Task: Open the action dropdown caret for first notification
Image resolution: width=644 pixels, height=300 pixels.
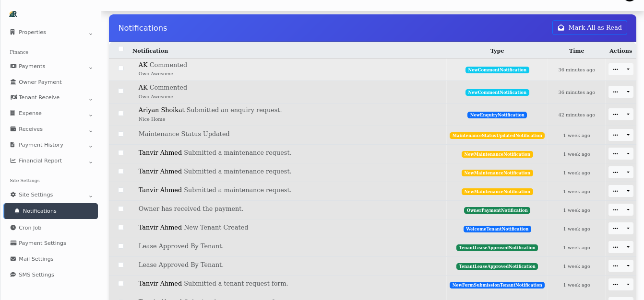Action: pos(628,69)
